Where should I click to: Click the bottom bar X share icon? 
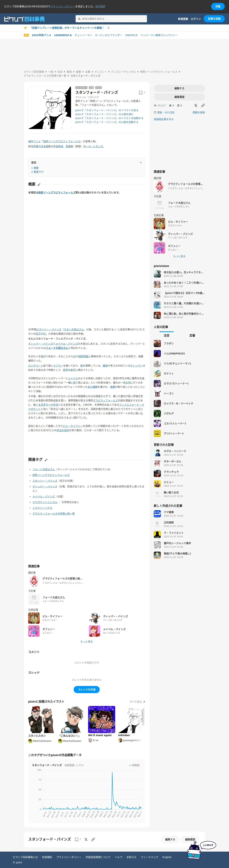86,839
